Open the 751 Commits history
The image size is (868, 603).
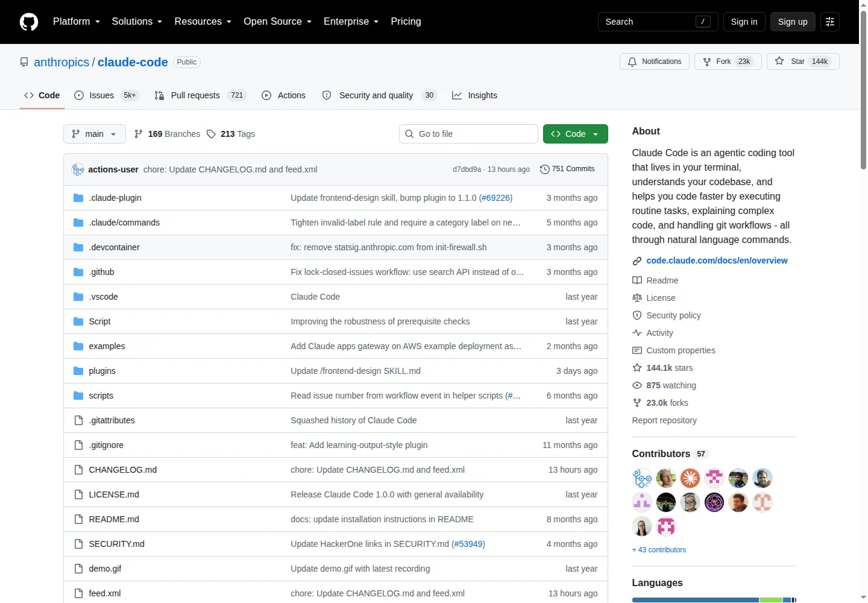[x=567, y=169]
